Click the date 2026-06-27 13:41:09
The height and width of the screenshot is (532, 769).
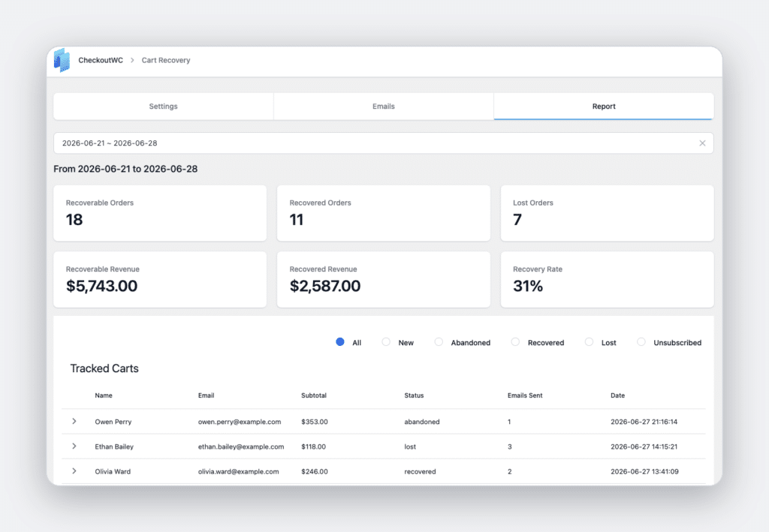(x=644, y=472)
